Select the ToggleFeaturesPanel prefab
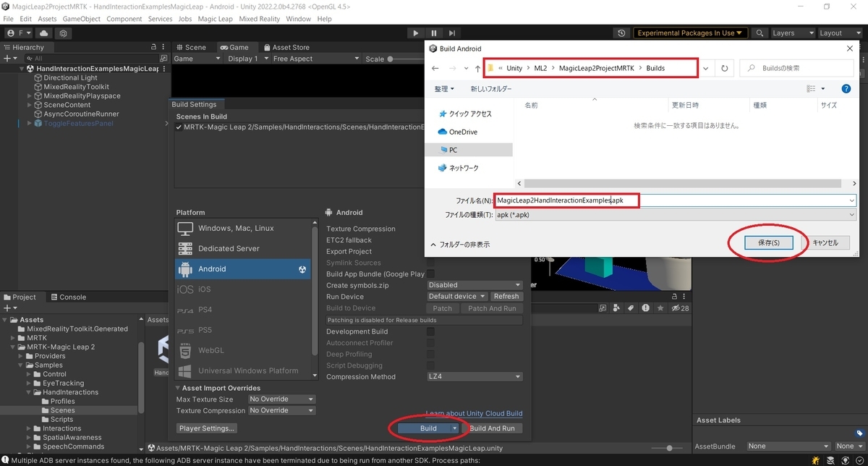 click(x=78, y=123)
